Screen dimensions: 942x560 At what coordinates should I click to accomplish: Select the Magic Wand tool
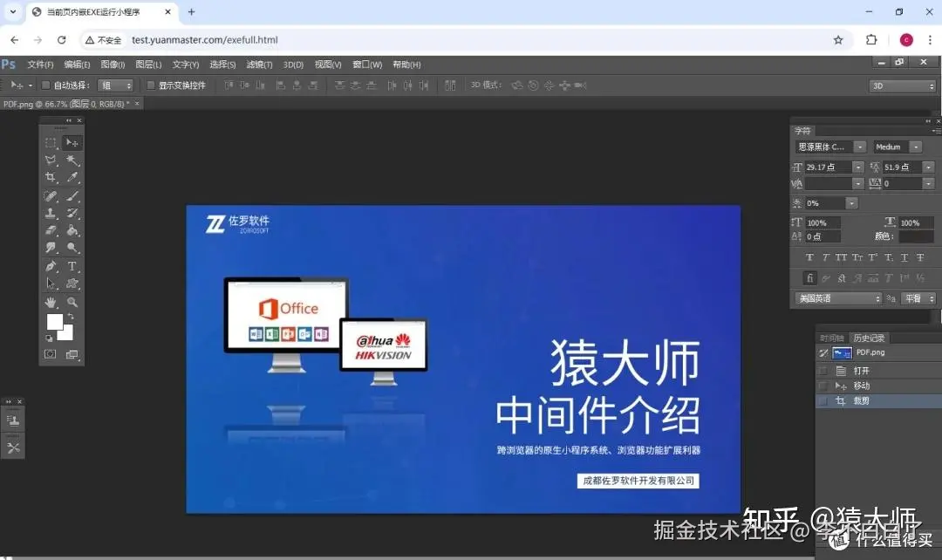(72, 160)
